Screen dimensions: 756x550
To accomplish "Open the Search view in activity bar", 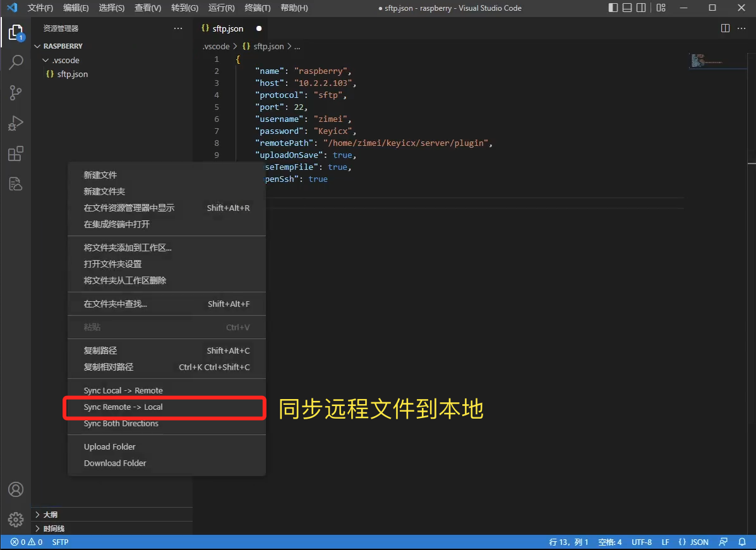I will pos(16,62).
